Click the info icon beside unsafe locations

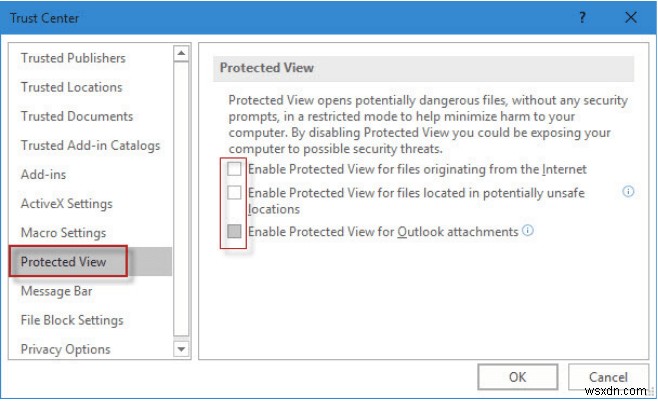click(x=629, y=192)
